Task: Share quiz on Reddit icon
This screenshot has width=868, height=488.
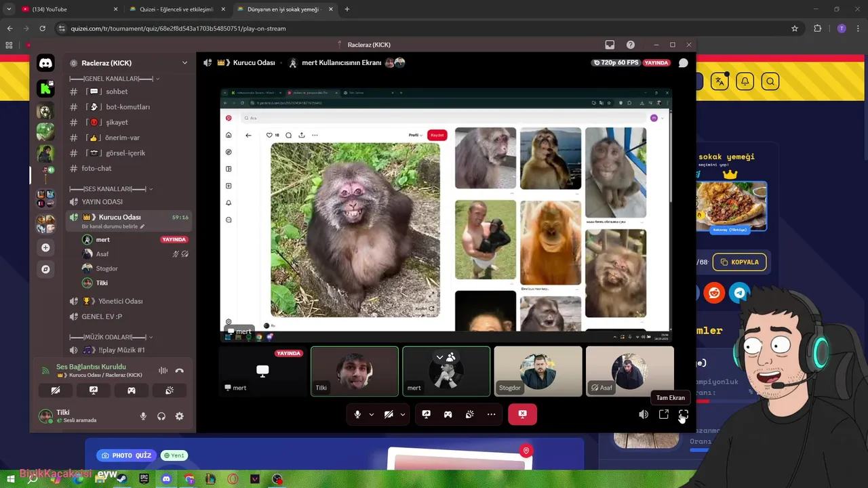Action: (714, 293)
